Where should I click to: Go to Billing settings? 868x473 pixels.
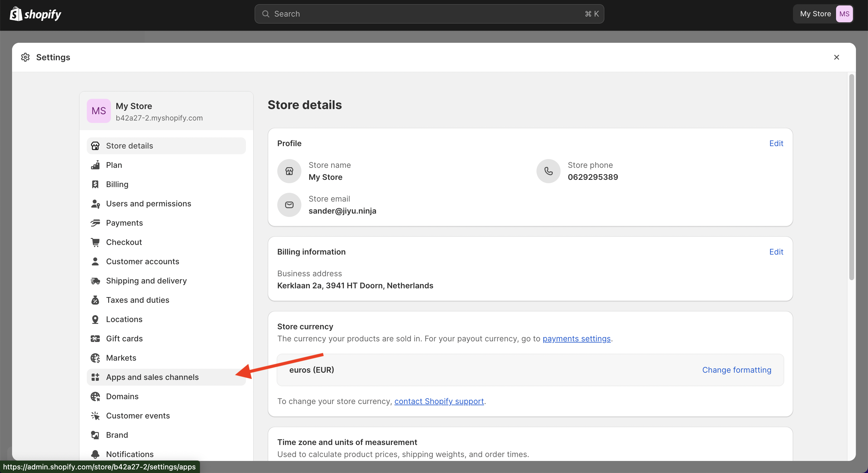[166, 184]
